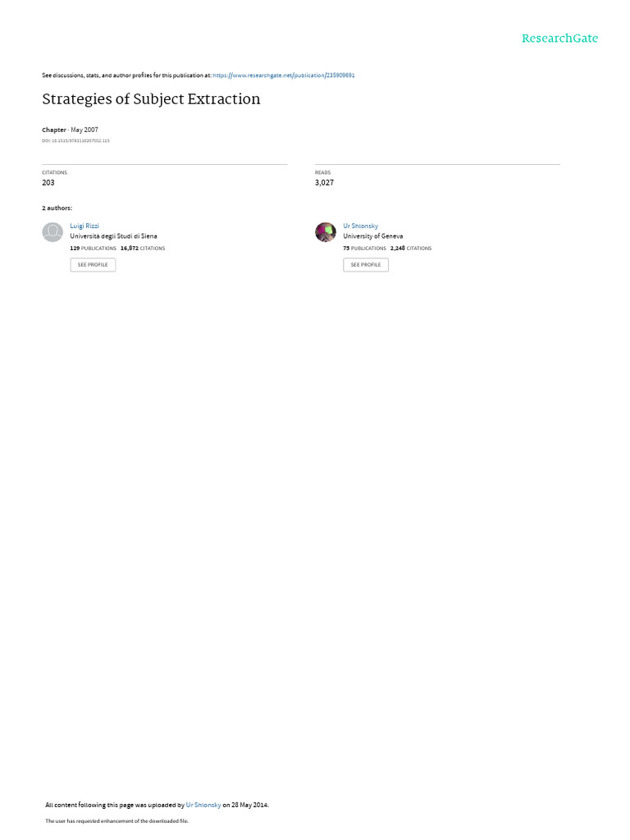630x840 pixels.
Task: Click Luigi Rizzi's gray avatar placeholder
Action: tap(52, 232)
